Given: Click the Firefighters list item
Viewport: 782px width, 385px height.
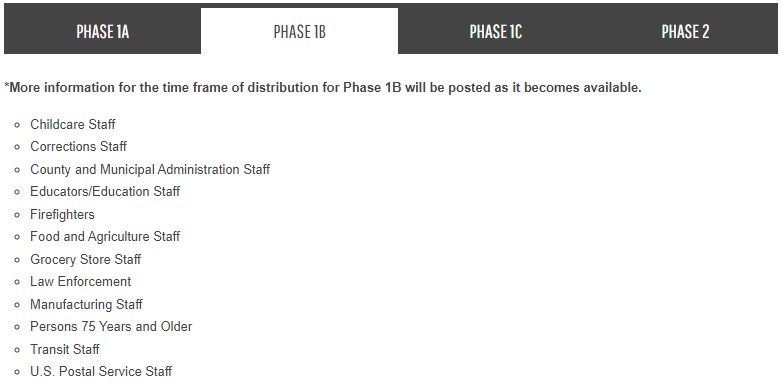Looking at the screenshot, I should coord(62,214).
